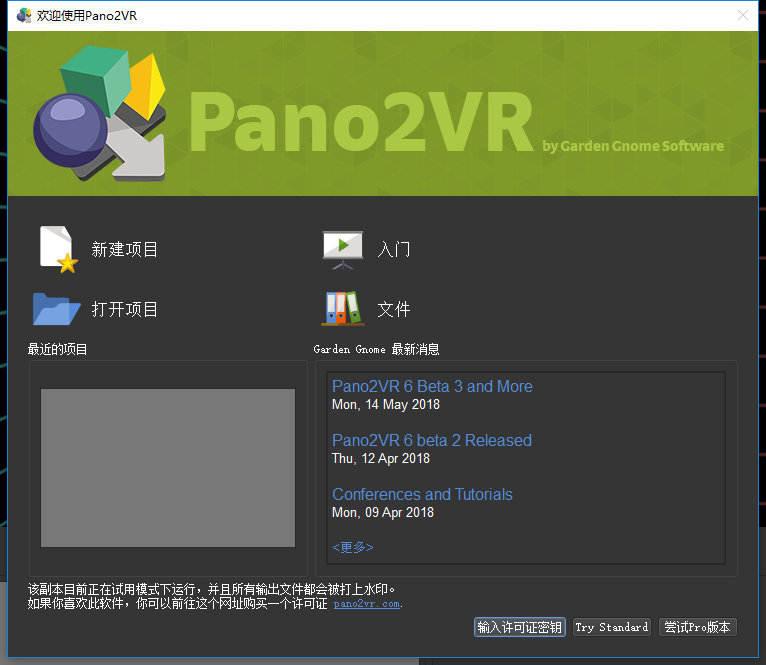
Task: Click the Garden Gnome 最新消息 heading
Action: point(376,349)
